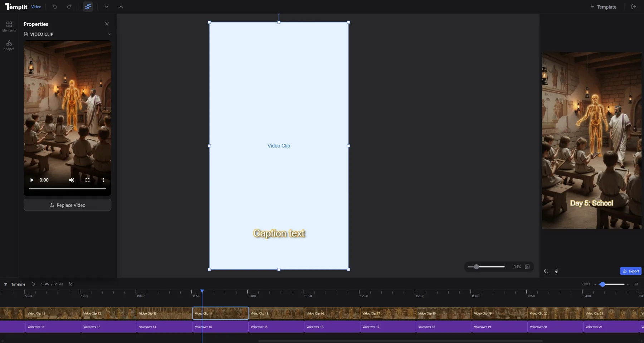
Task: Collapse the VIDEO CLIP section chevron
Action: (109, 34)
